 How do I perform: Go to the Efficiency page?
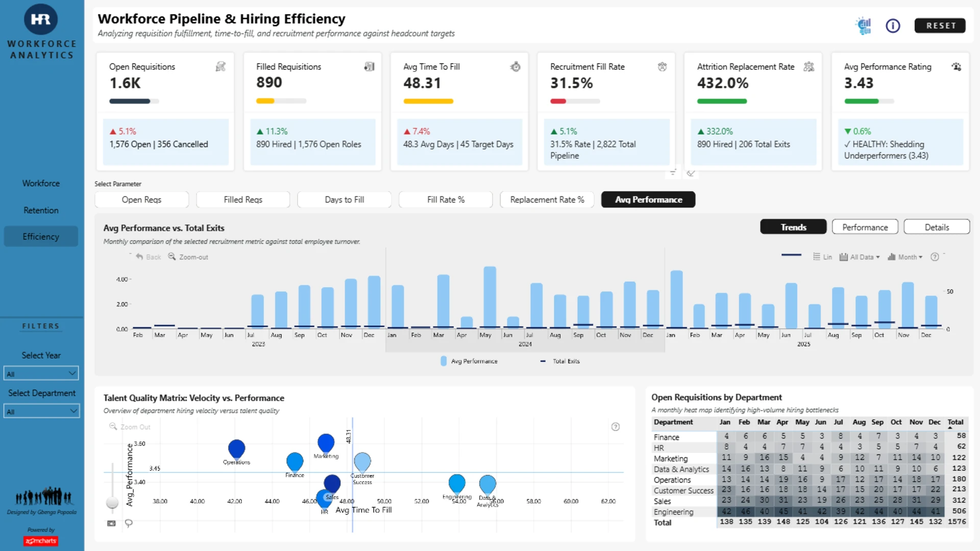41,237
